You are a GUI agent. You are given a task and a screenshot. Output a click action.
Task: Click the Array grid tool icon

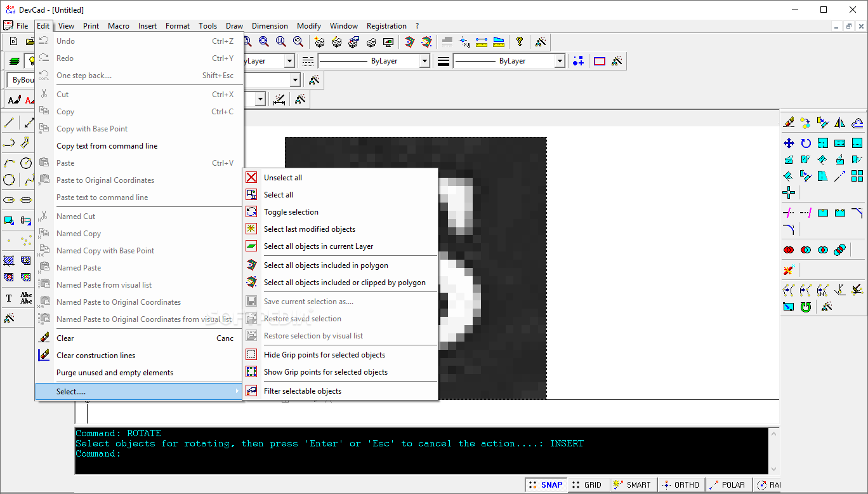click(x=857, y=176)
